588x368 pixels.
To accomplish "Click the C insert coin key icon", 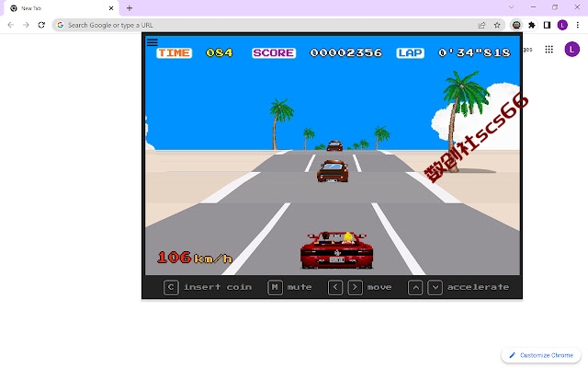I will point(171,288).
